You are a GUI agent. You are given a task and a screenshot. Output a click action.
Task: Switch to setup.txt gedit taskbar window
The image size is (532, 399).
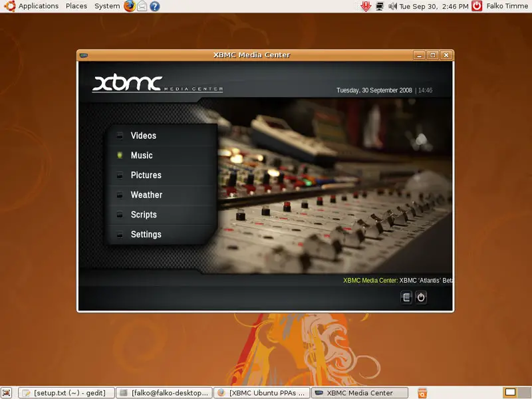pyautogui.click(x=66, y=393)
